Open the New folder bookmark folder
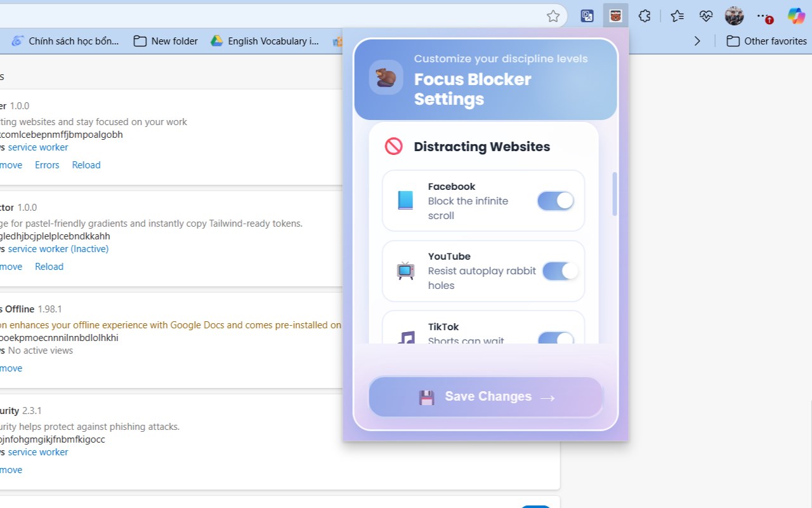This screenshot has width=812, height=508. 166,41
